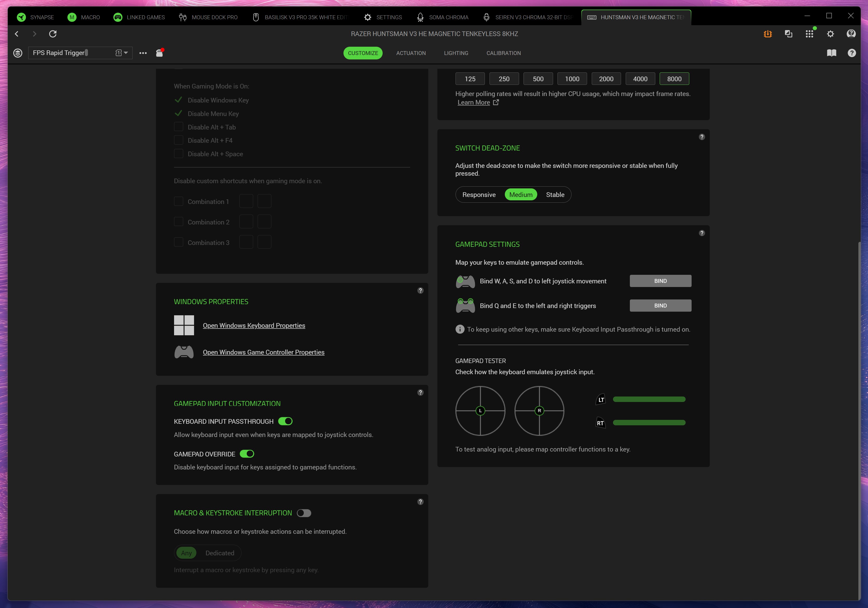Check Disable Alt + F4

pos(178,140)
